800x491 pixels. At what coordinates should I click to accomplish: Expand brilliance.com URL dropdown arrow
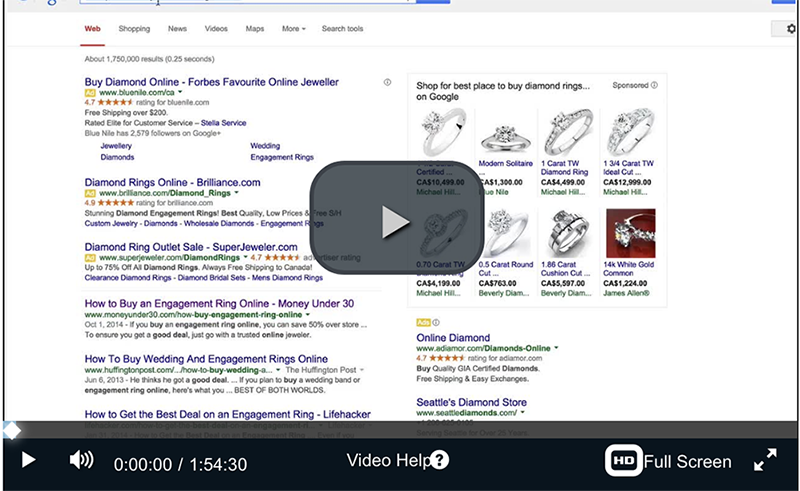coord(236,193)
